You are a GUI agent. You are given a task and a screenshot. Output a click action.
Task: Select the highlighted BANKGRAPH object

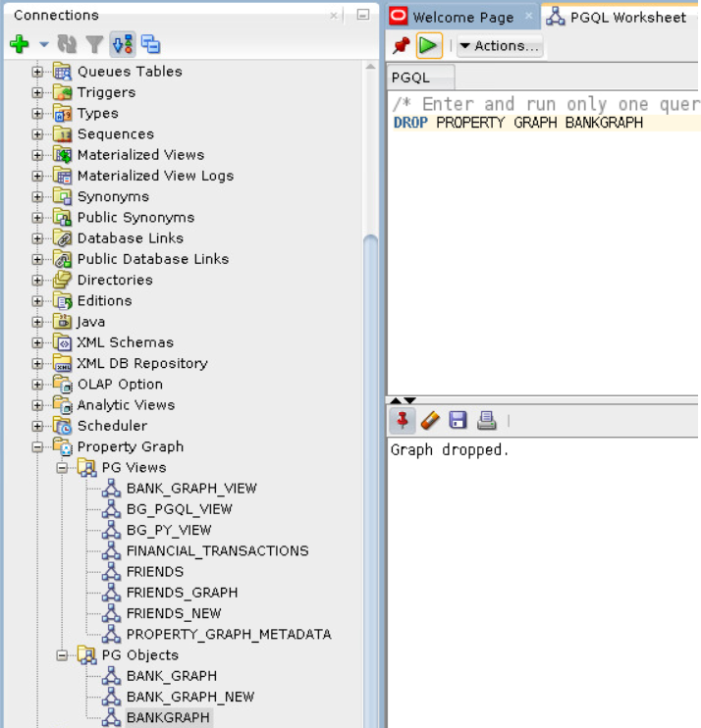tap(168, 718)
